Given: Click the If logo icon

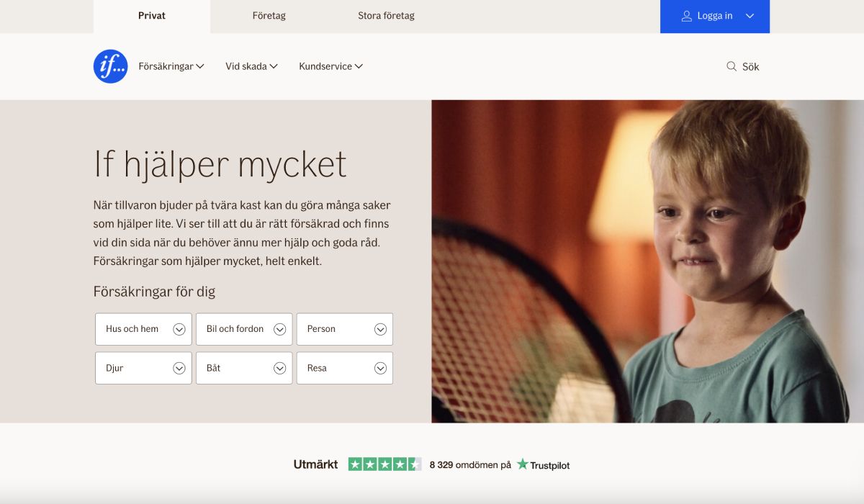Looking at the screenshot, I should click(x=110, y=66).
